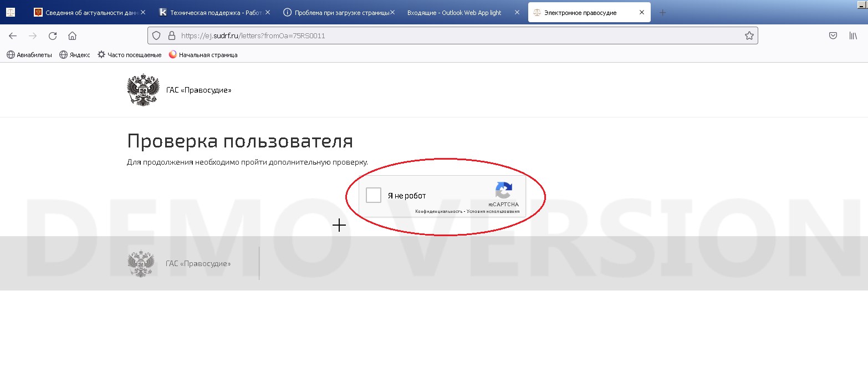Click the reCAPTCHA "Конфиденциальность" link
The image size is (868, 367).
(438, 211)
